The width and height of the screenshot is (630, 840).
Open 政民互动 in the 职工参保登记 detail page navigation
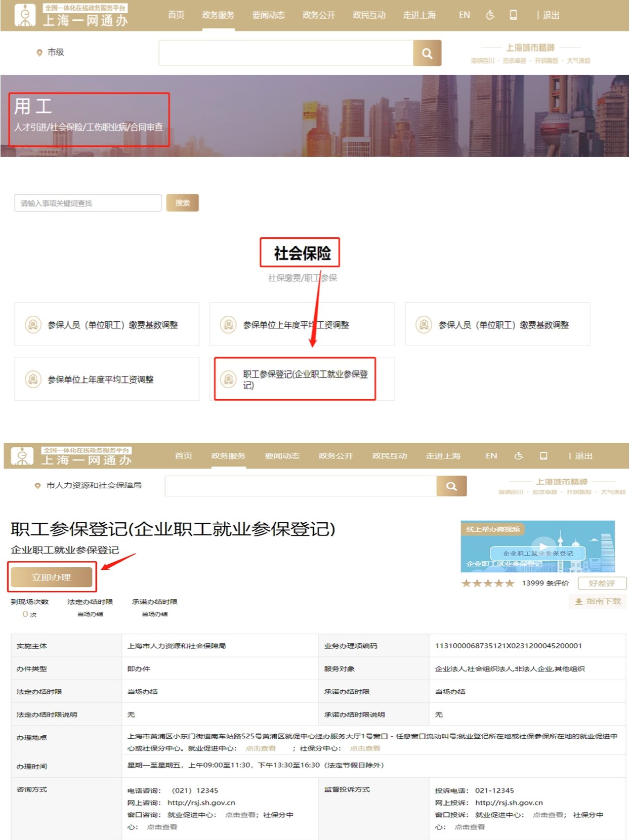[x=390, y=456]
